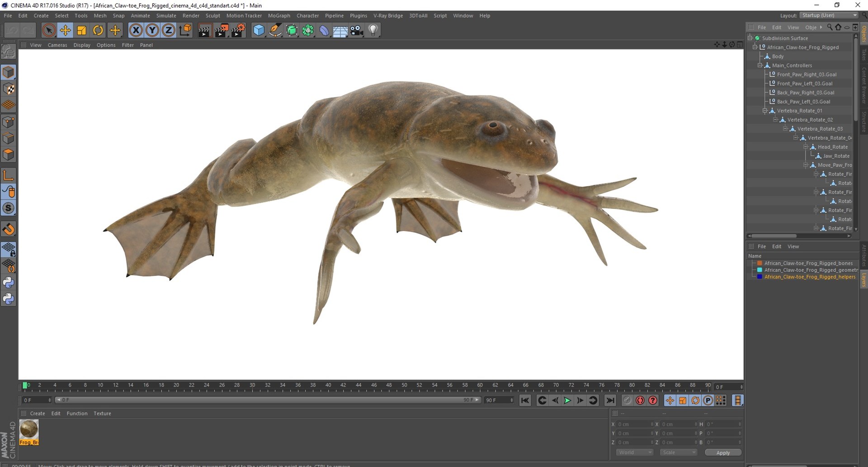Open the Layout dropdown Startup (User)

(829, 15)
